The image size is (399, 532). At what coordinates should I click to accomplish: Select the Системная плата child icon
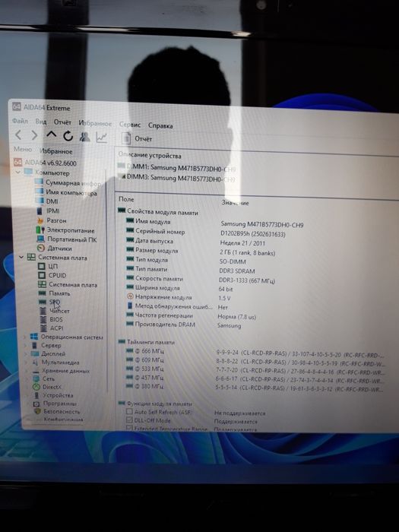coord(42,284)
